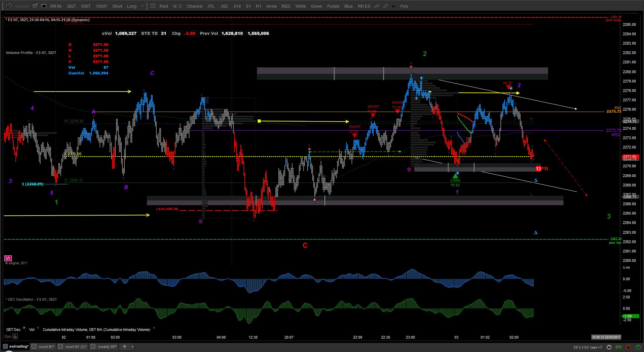Set interval with 1000T button
This screenshot has height=352, width=644.
tap(102, 6)
